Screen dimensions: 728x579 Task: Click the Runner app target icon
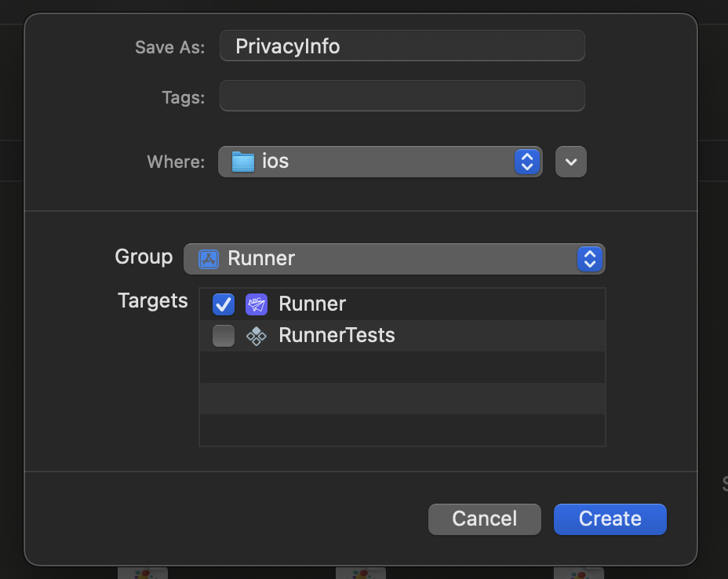point(257,304)
